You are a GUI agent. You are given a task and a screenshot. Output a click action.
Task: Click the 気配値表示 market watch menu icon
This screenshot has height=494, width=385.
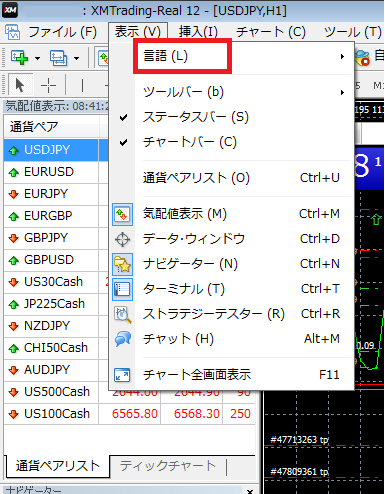pyautogui.click(x=122, y=214)
